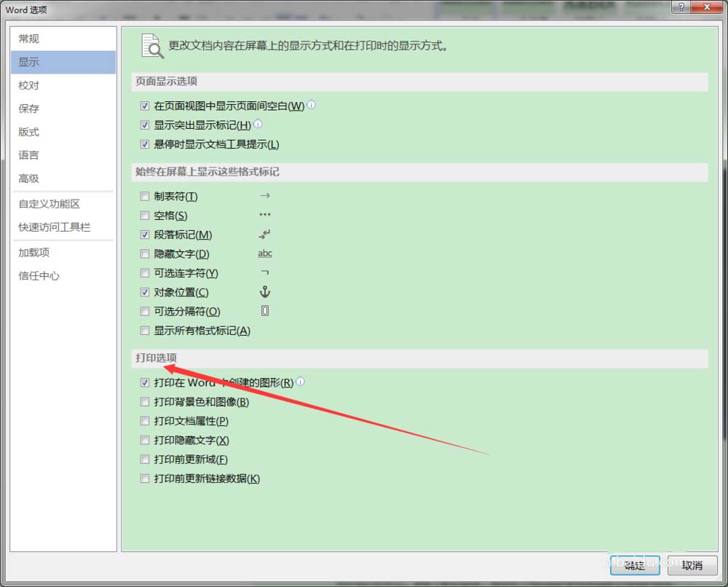
Task: Check 打印前更新域 option
Action: [145, 460]
